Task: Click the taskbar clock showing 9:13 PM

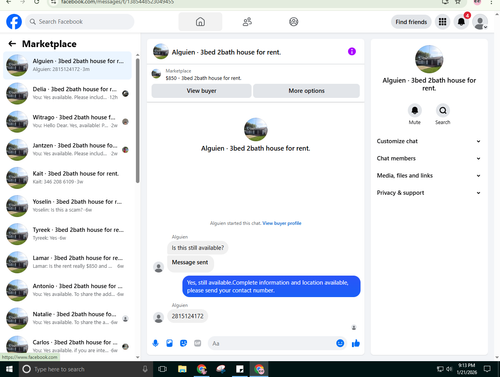Action: [467, 369]
